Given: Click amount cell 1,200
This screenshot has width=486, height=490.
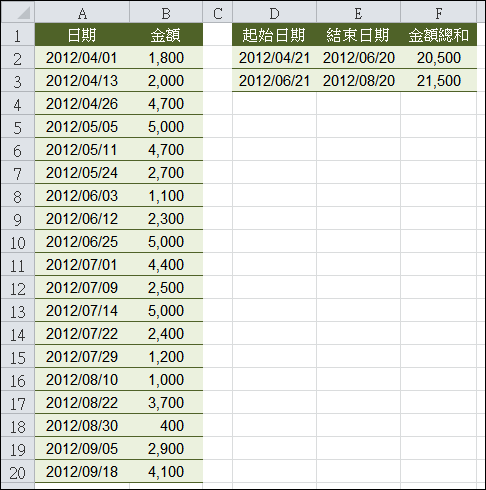Looking at the screenshot, I should (166, 357).
